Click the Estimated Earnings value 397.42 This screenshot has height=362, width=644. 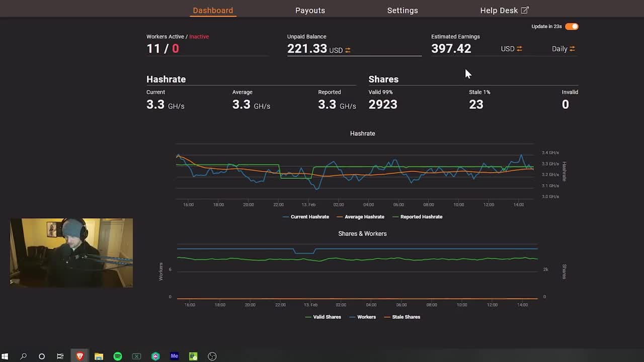pyautogui.click(x=451, y=48)
